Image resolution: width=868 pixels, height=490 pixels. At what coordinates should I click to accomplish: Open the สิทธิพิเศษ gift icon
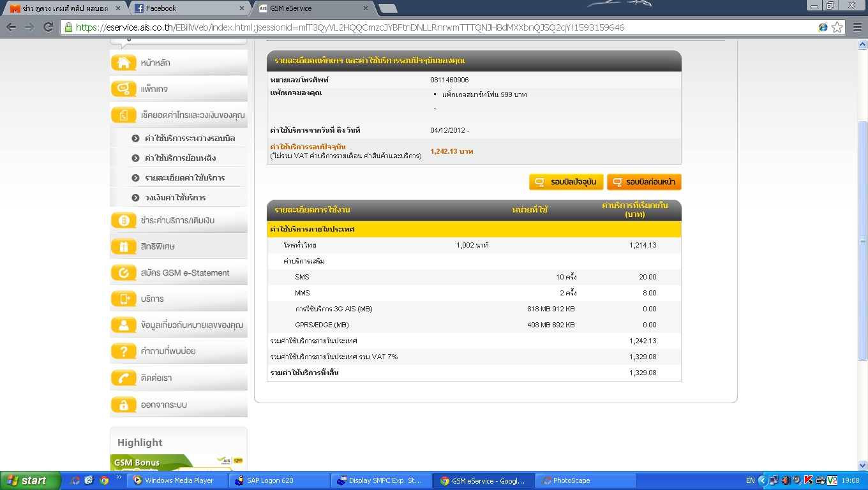tap(123, 246)
